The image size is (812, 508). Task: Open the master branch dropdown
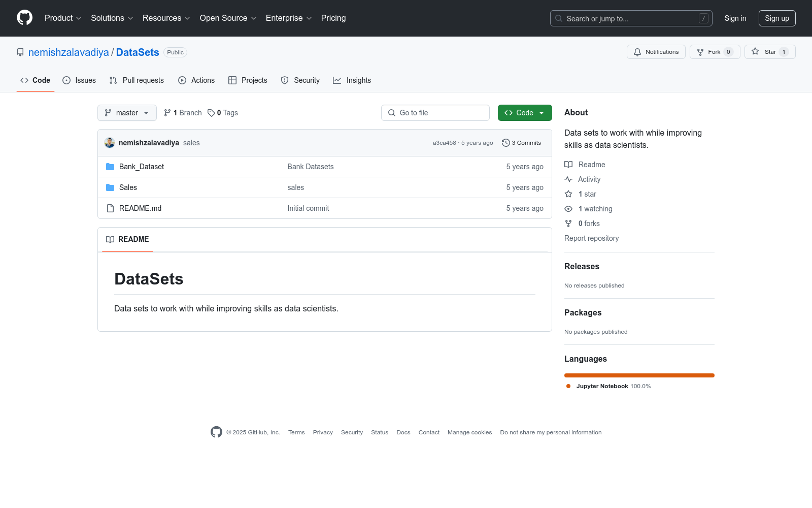[127, 113]
